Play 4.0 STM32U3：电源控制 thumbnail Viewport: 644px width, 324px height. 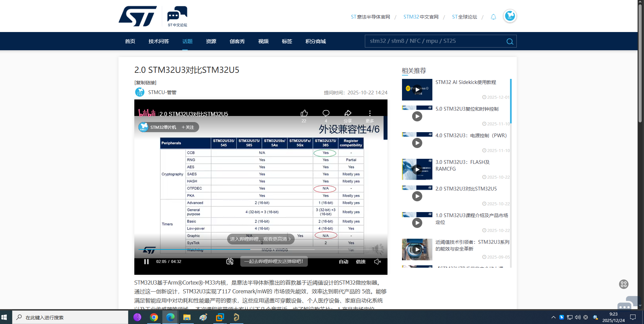(x=417, y=143)
